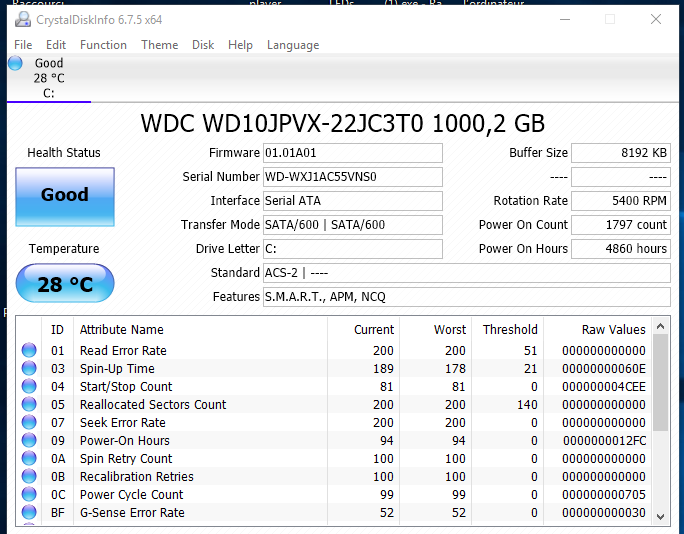
Task: Open the Edit menu
Action: (x=56, y=45)
